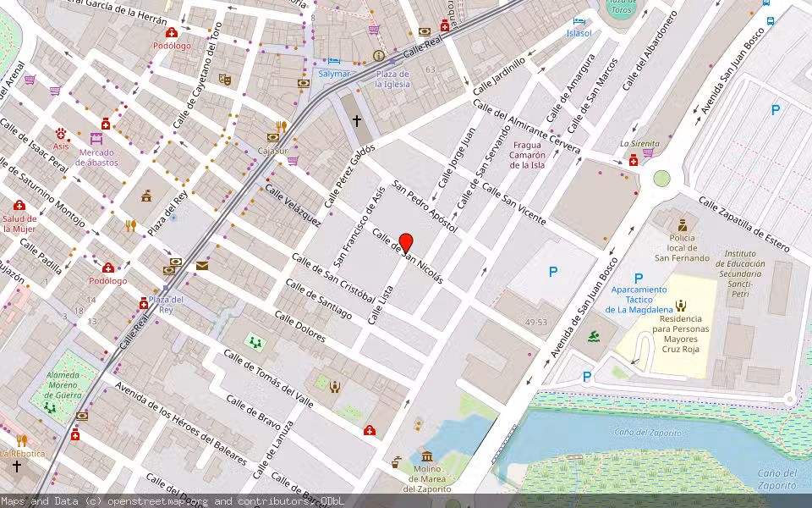This screenshot has width=812, height=508.
Task: Select Instituto de Educación Secundaria Sancti-Petri label
Action: pyautogui.click(x=740, y=273)
